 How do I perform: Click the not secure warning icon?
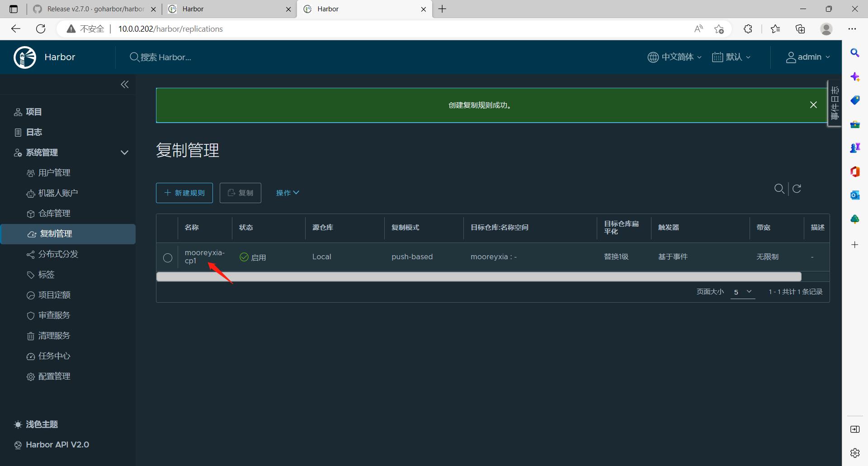71,29
